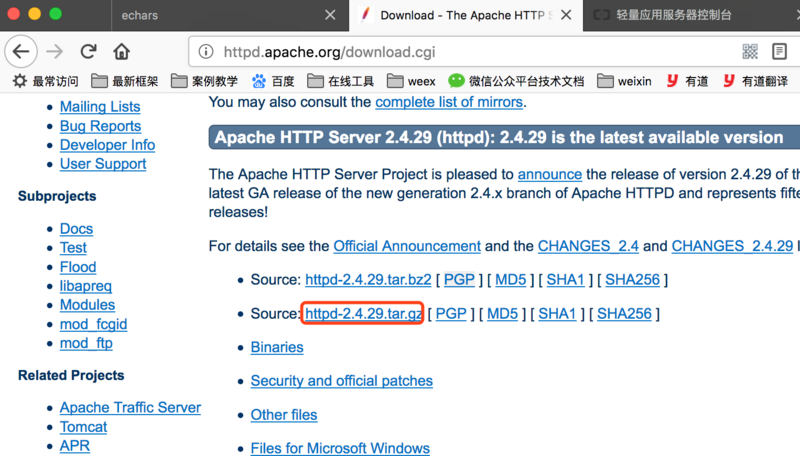
Task: Open the 在线工具 bookmark folder
Action: point(340,81)
